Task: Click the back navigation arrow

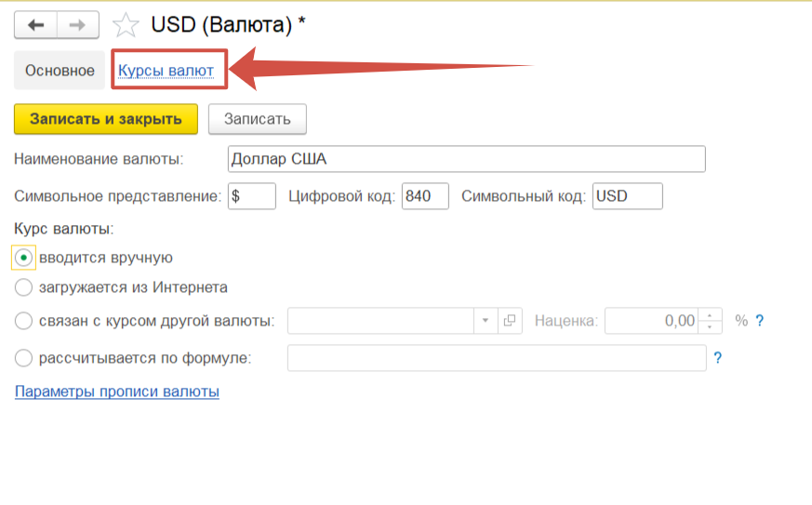Action: click(35, 25)
